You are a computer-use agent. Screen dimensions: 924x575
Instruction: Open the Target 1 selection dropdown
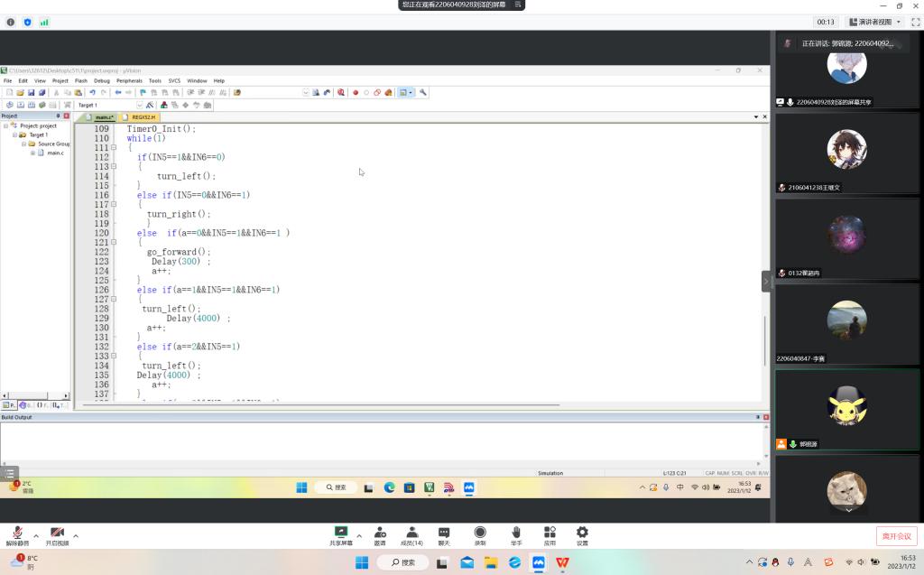pyautogui.click(x=139, y=105)
